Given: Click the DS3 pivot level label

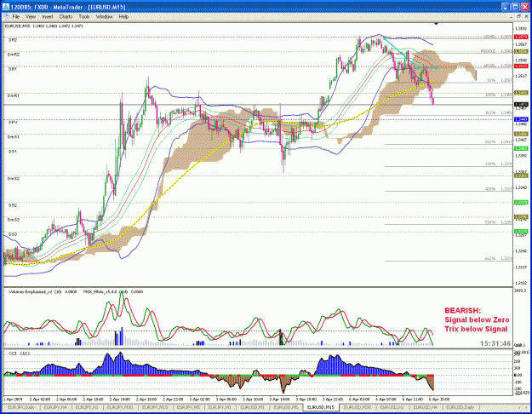Looking at the screenshot, I should [13, 234].
